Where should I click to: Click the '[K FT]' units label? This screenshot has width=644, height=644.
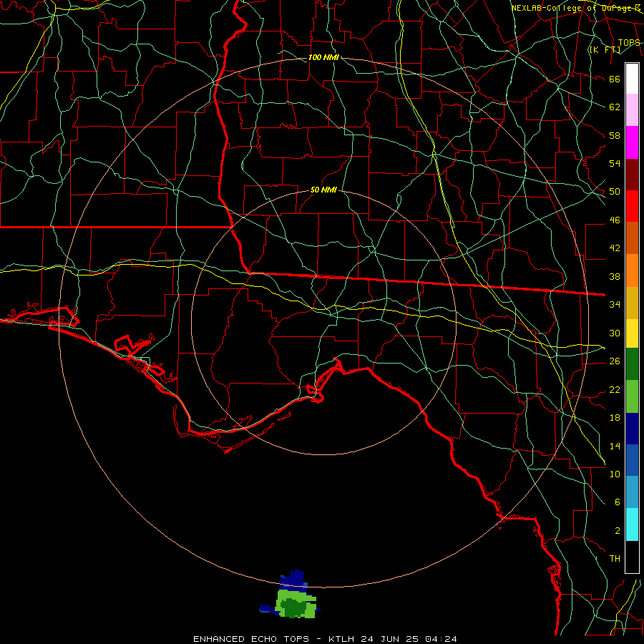pos(605,49)
